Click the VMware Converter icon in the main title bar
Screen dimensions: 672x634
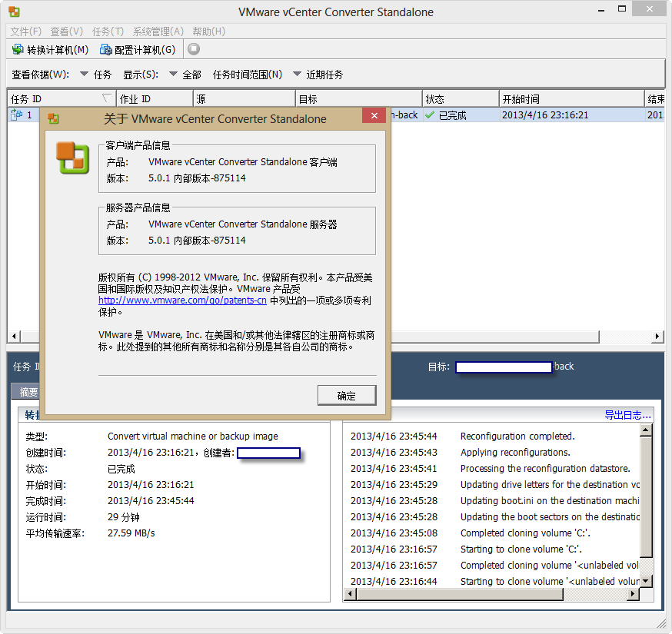14,12
